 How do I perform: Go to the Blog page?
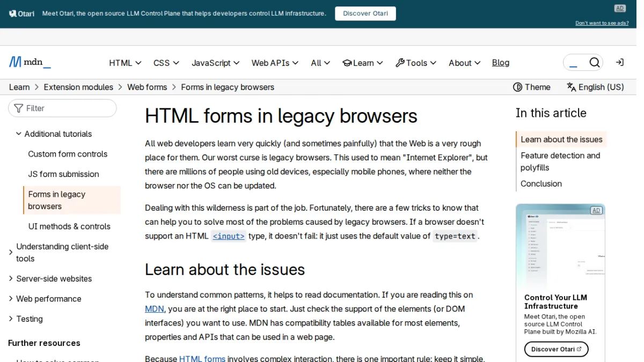(501, 63)
